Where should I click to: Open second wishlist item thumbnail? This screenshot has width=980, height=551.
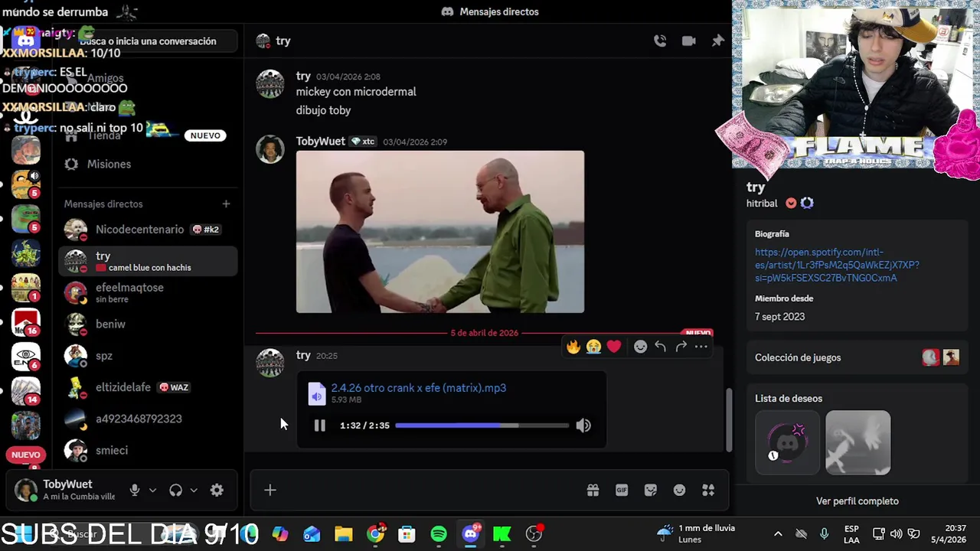857,443
